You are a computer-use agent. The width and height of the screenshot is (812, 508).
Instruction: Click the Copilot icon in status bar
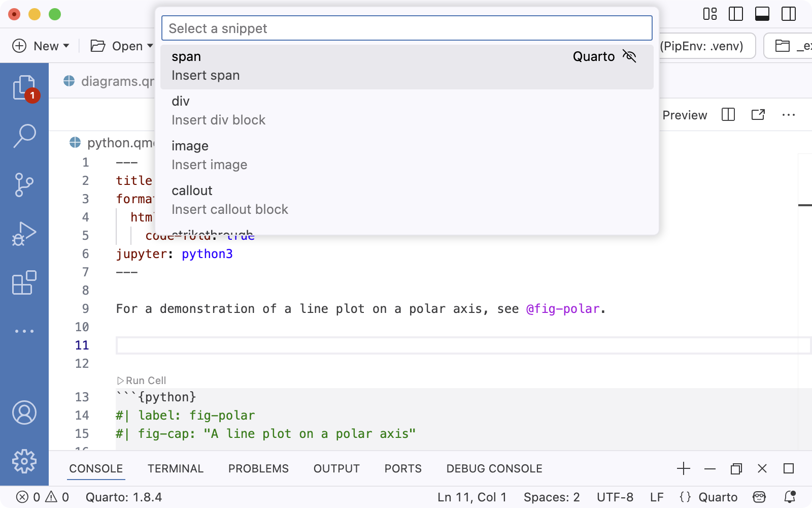pos(758,497)
